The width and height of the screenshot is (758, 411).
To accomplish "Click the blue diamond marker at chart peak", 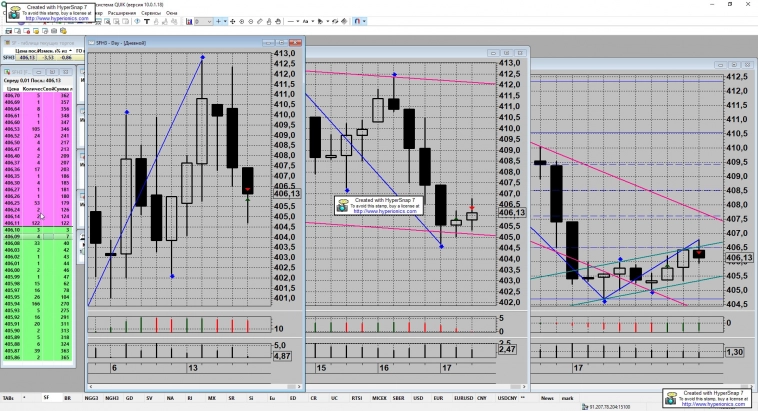I will click(x=203, y=57).
